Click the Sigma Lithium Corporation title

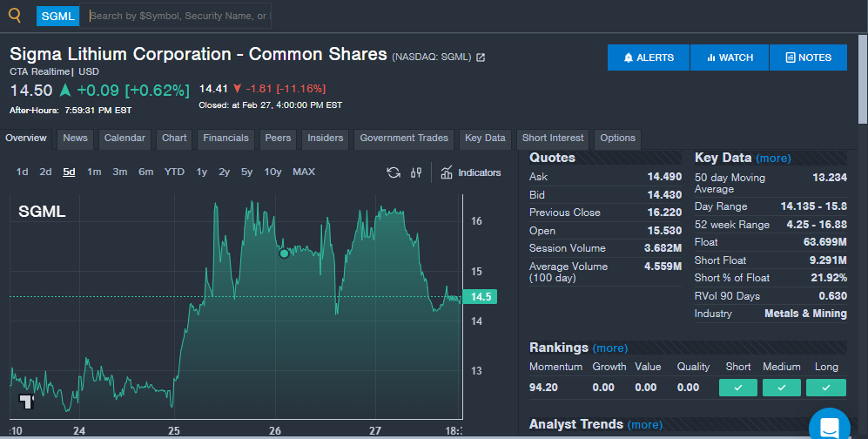pos(198,54)
